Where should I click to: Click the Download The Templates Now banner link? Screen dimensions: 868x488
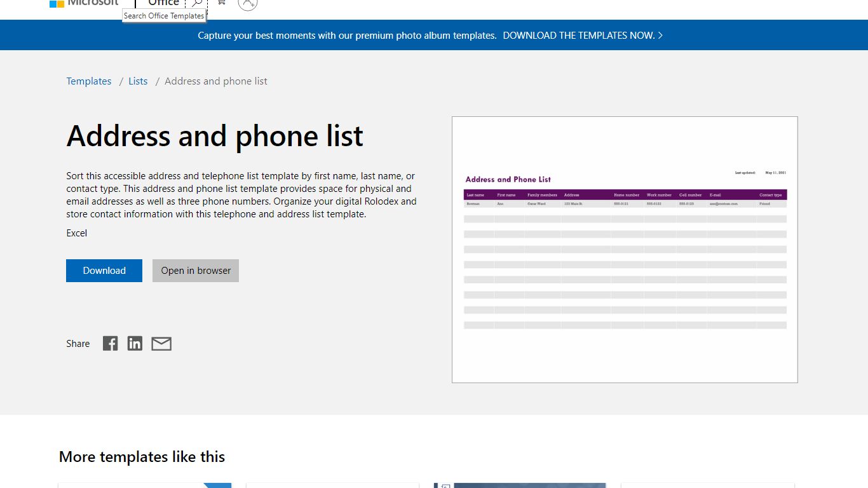pos(583,36)
